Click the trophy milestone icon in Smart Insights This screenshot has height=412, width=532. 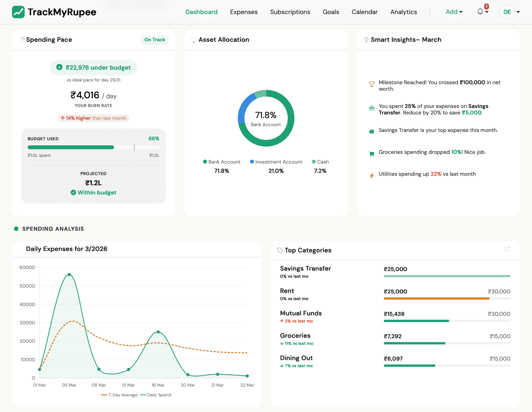pyautogui.click(x=372, y=84)
